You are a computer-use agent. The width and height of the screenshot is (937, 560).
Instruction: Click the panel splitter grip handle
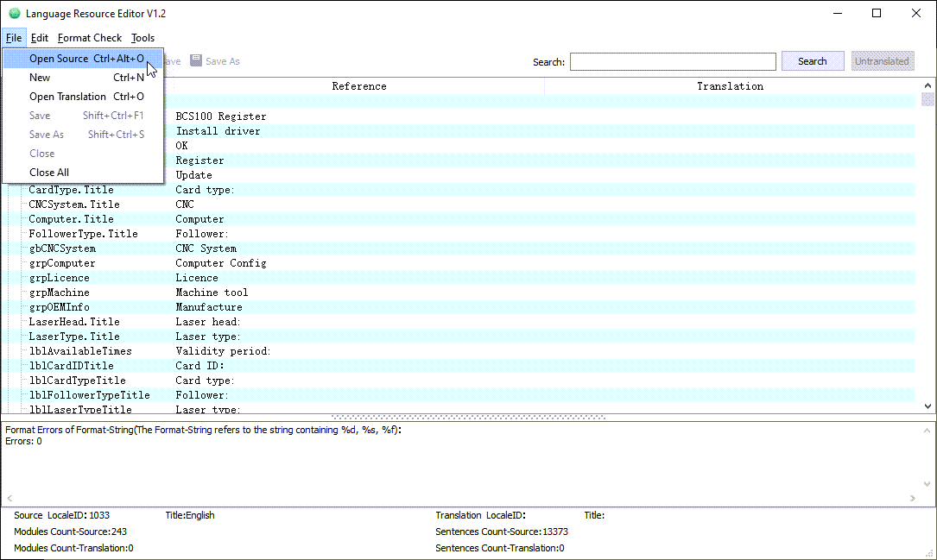click(468, 418)
